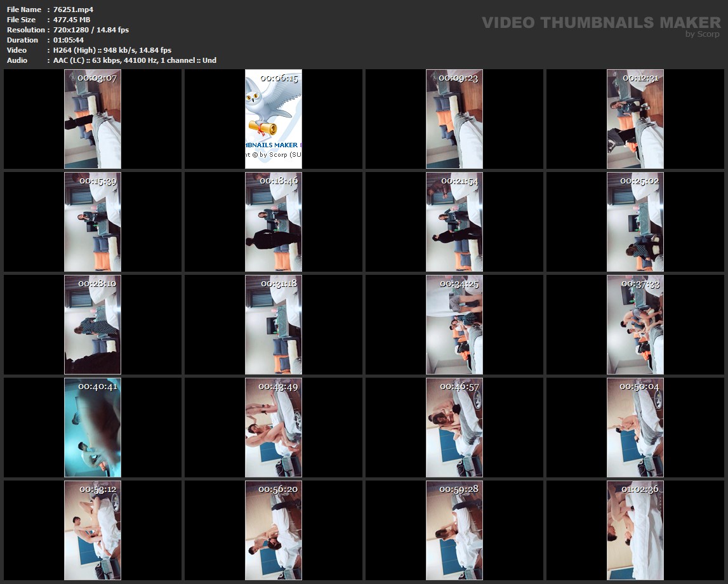The height and width of the screenshot is (584, 728).
Task: Click the frame stamped 00:28:10
Action: tap(93, 324)
